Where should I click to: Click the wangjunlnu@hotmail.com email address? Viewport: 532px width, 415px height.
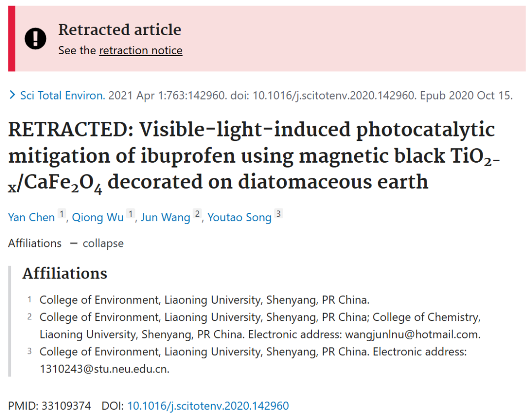point(413,335)
